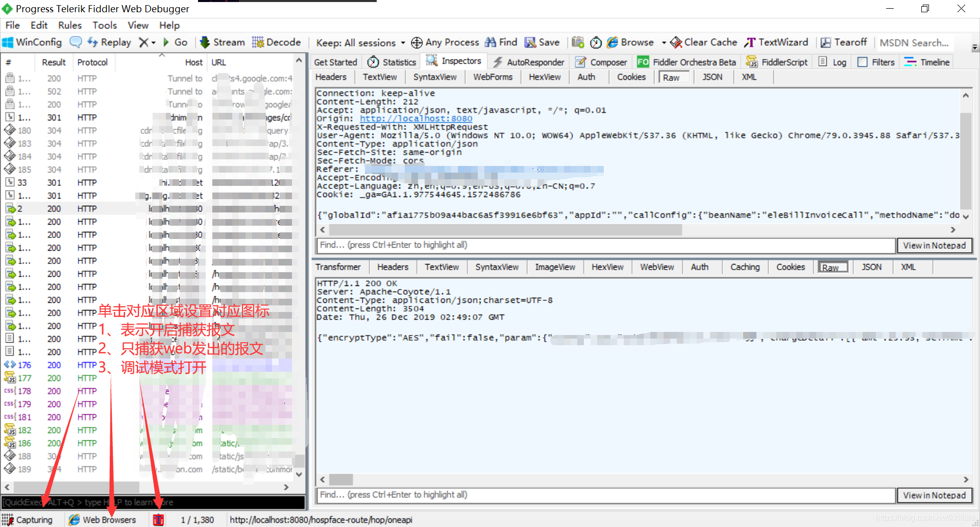Click the http://localhost:8080 Origin link
Image resolution: width=980 pixels, height=527 pixels.
click(416, 118)
